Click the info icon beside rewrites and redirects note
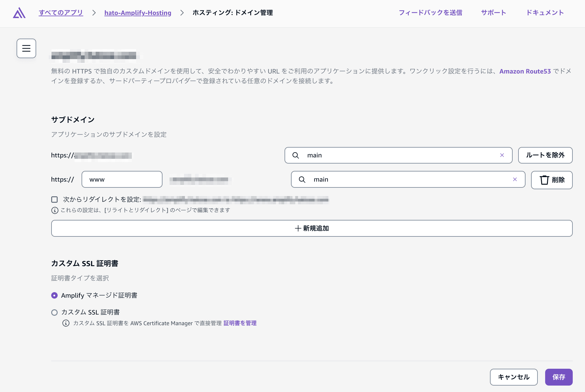The width and height of the screenshot is (585, 392). tap(55, 210)
